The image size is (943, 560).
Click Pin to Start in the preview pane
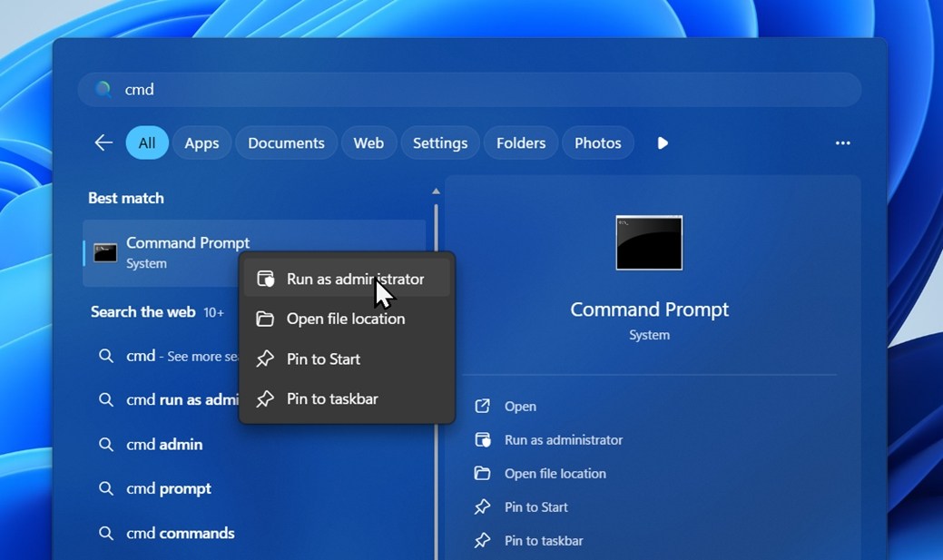click(535, 507)
